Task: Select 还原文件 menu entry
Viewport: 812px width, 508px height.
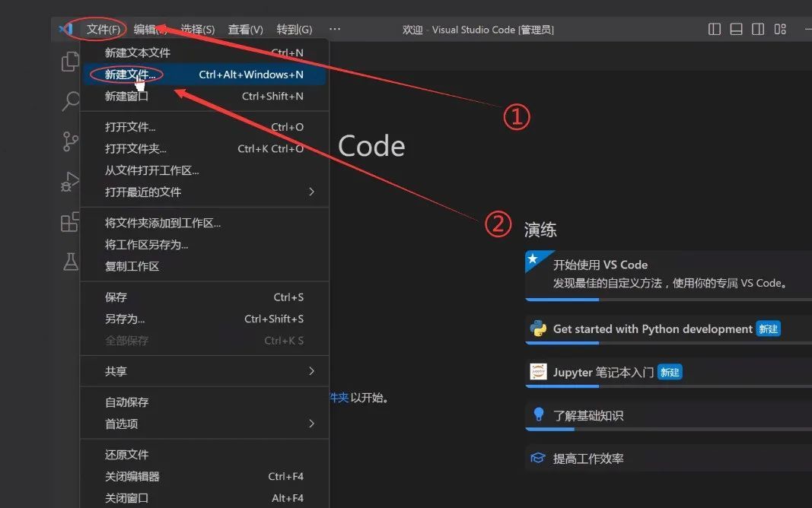Action: 205,455
